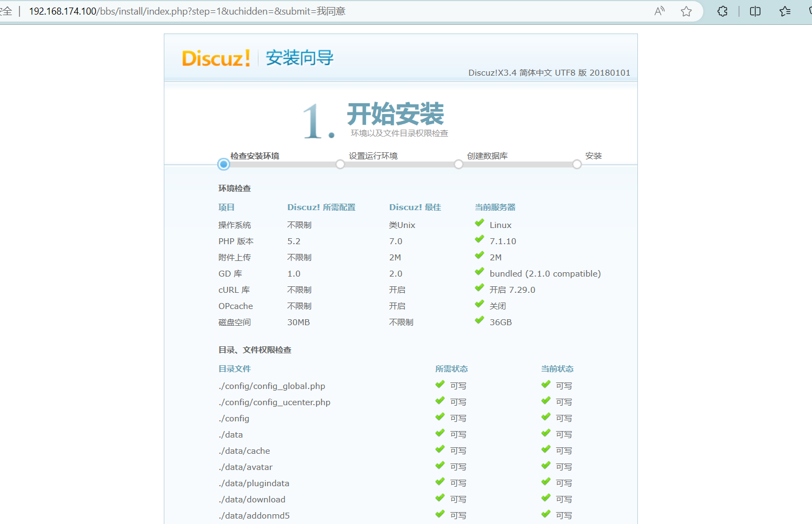Click the green check beside bundled GD value
Screen dimensions: 812x524
pyautogui.click(x=480, y=272)
